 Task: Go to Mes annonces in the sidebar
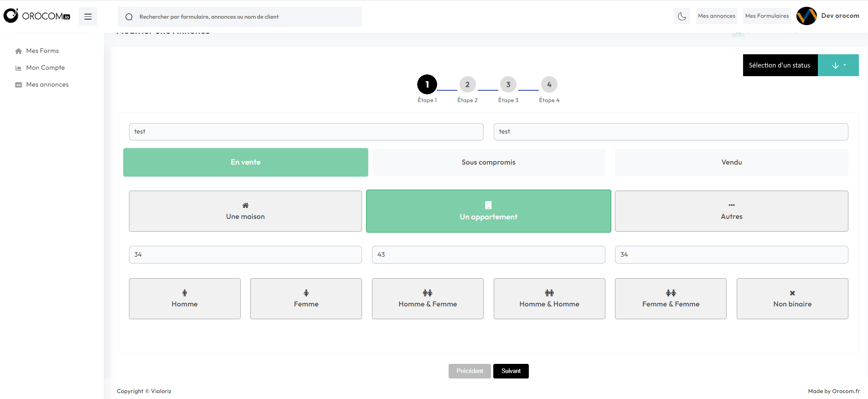coord(47,84)
